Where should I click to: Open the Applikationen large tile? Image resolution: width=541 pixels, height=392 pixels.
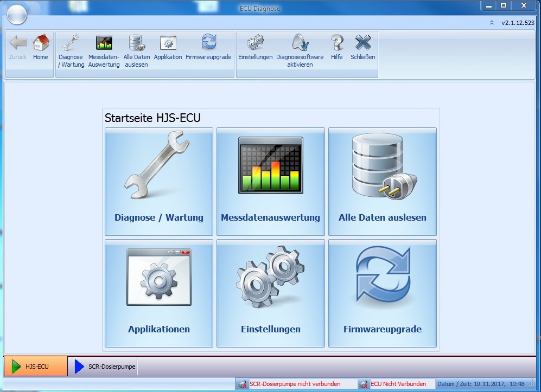(159, 293)
